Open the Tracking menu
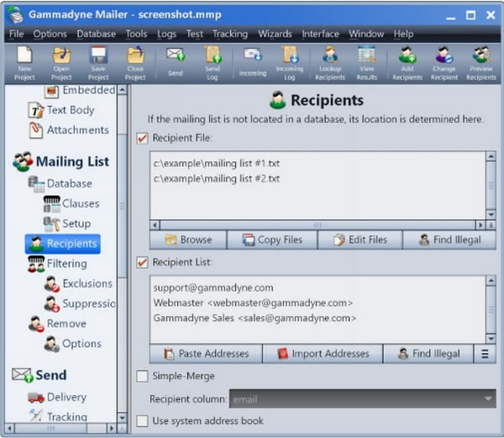This screenshot has height=438, width=504. pos(229,34)
